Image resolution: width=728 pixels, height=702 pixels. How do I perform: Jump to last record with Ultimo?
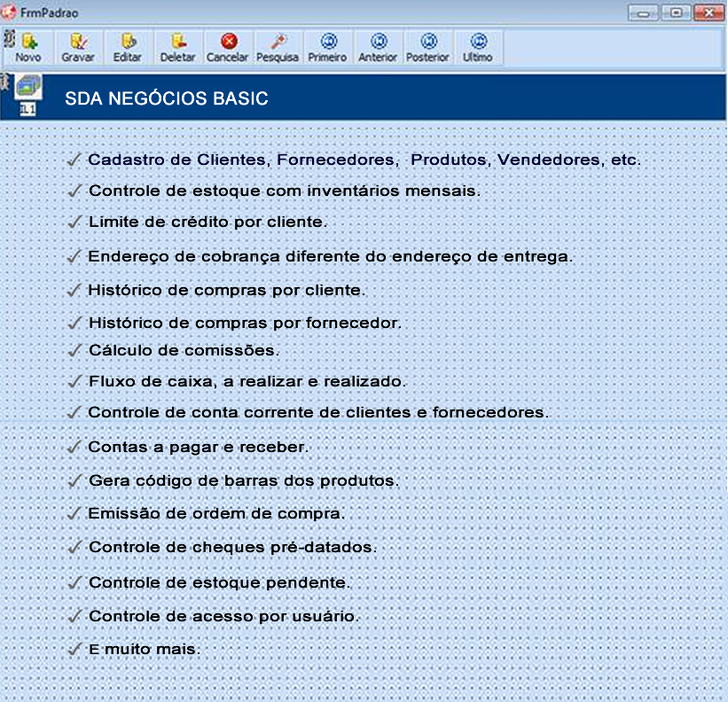[478, 47]
